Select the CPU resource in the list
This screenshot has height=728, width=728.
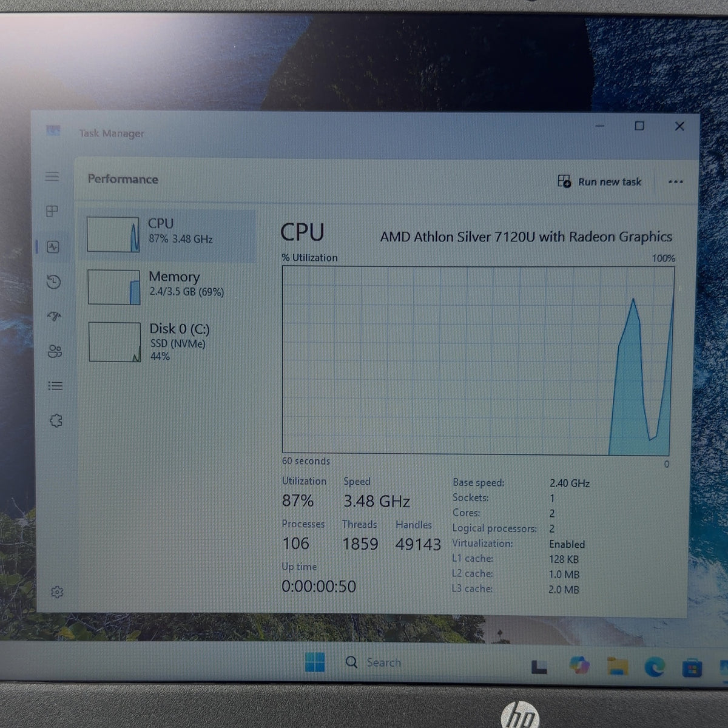(169, 235)
